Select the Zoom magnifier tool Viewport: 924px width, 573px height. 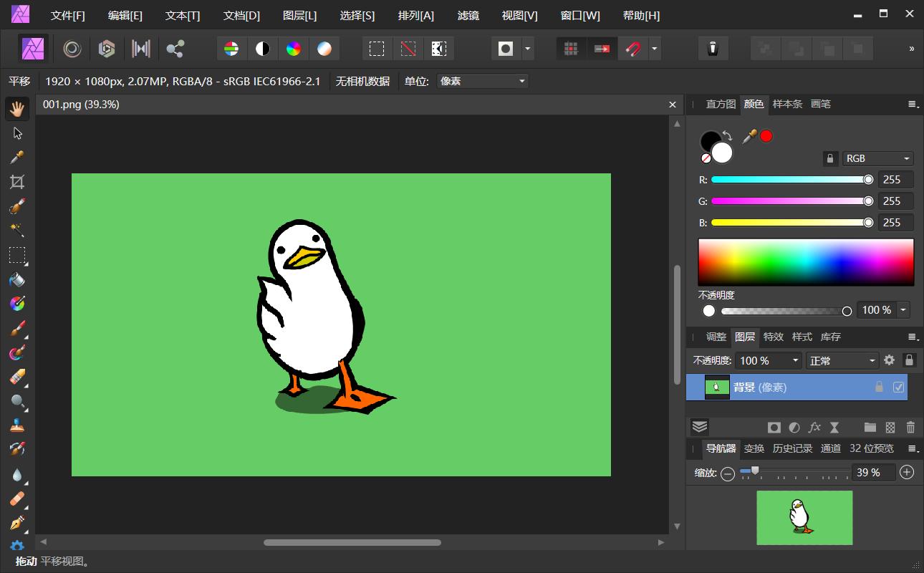click(x=17, y=401)
